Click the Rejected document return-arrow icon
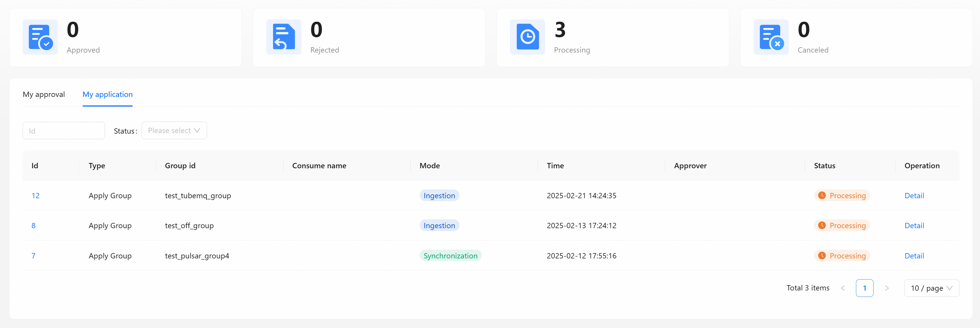 coord(284,37)
